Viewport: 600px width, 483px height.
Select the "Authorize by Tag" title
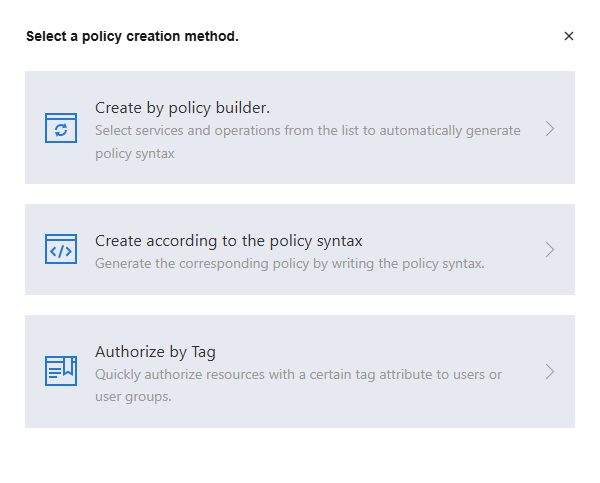point(155,351)
